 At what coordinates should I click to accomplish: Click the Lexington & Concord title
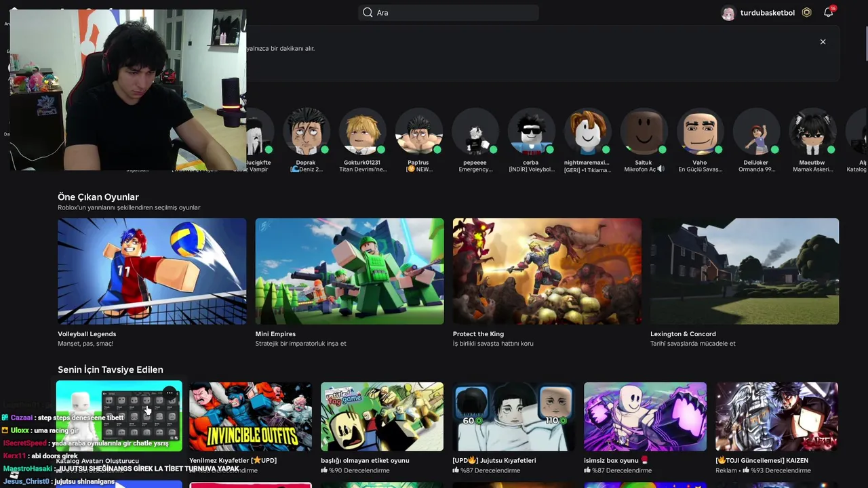coord(683,334)
